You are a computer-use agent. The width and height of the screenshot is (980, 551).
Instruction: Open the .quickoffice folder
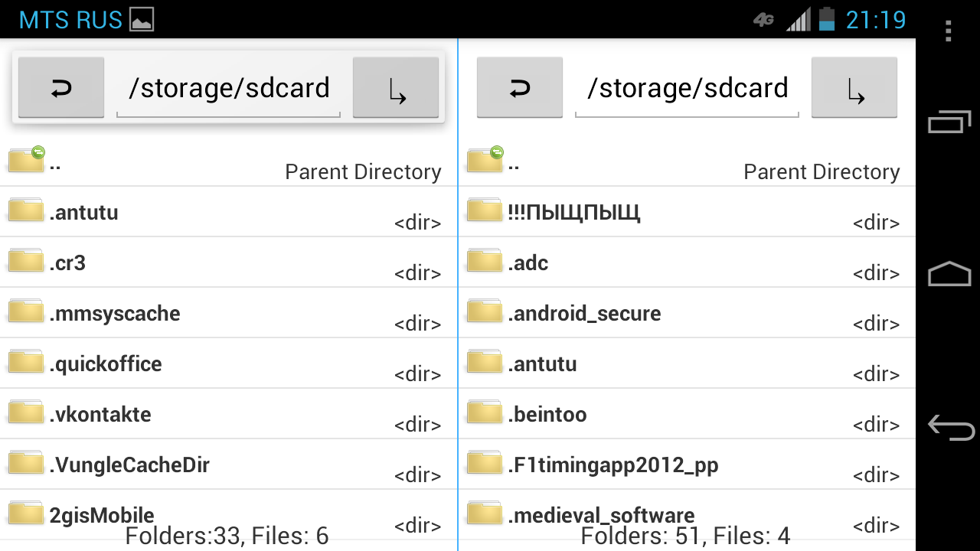(228, 364)
